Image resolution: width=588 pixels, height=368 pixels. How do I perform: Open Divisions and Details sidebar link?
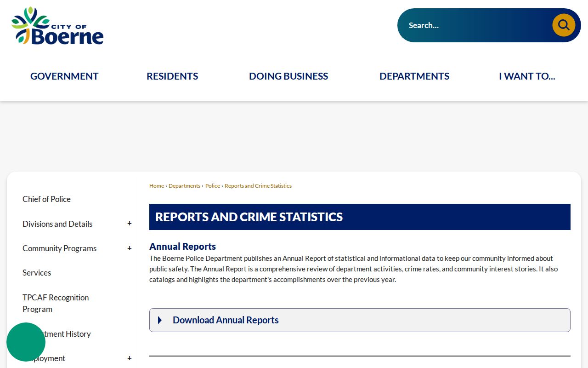57,224
